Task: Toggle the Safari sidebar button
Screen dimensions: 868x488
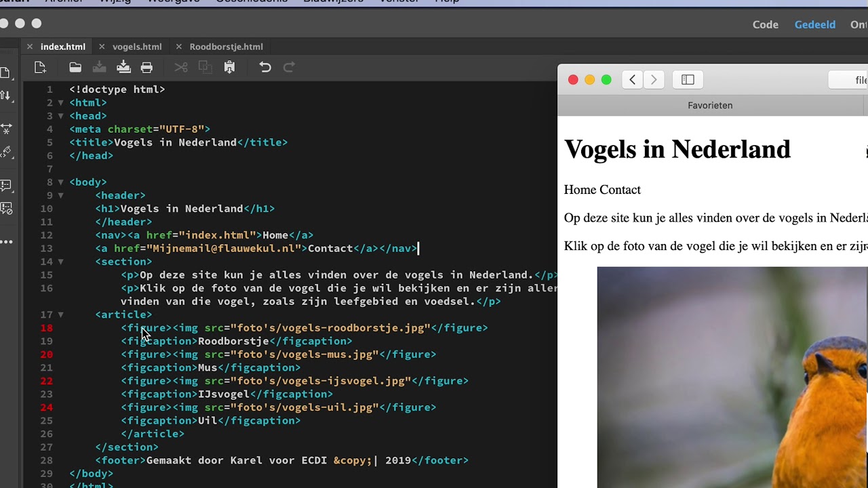Action: pyautogui.click(x=688, y=80)
